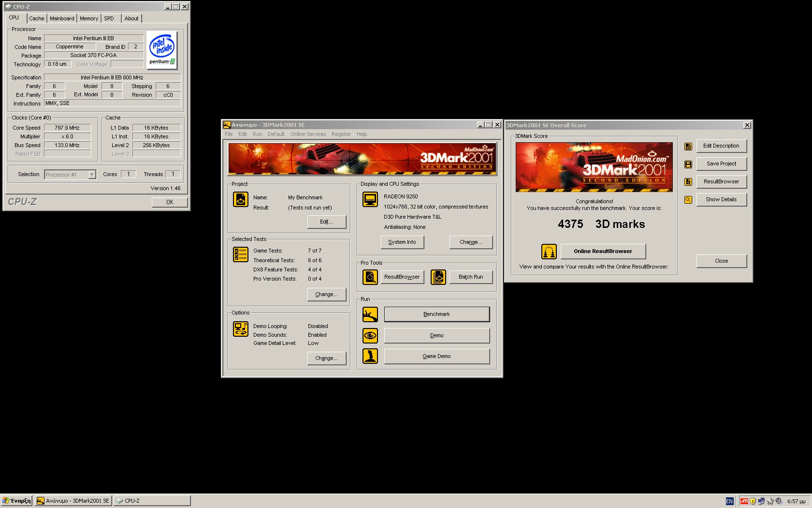This screenshot has width=812, height=508.
Task: Open the Register menu
Action: pyautogui.click(x=341, y=134)
